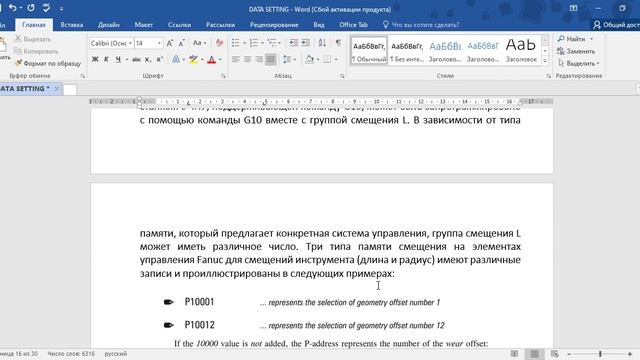
Task: Click the Общий доступ share button
Action: pos(616,25)
